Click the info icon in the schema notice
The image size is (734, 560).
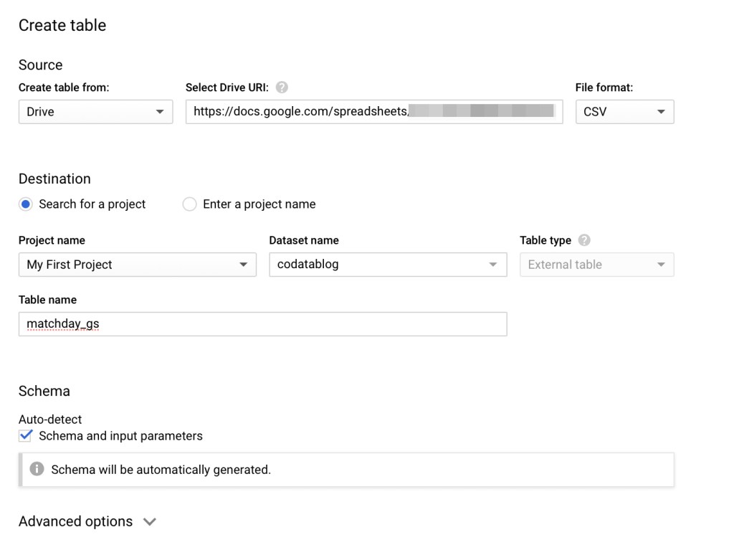point(37,469)
